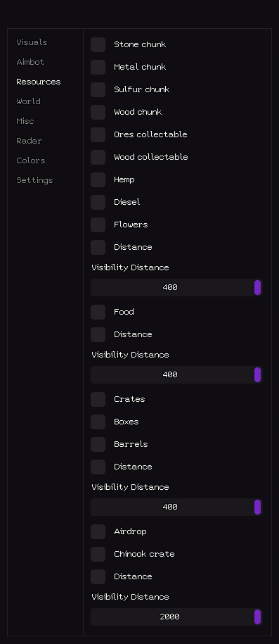Toggle the Chinook crate checkbox

(98, 554)
